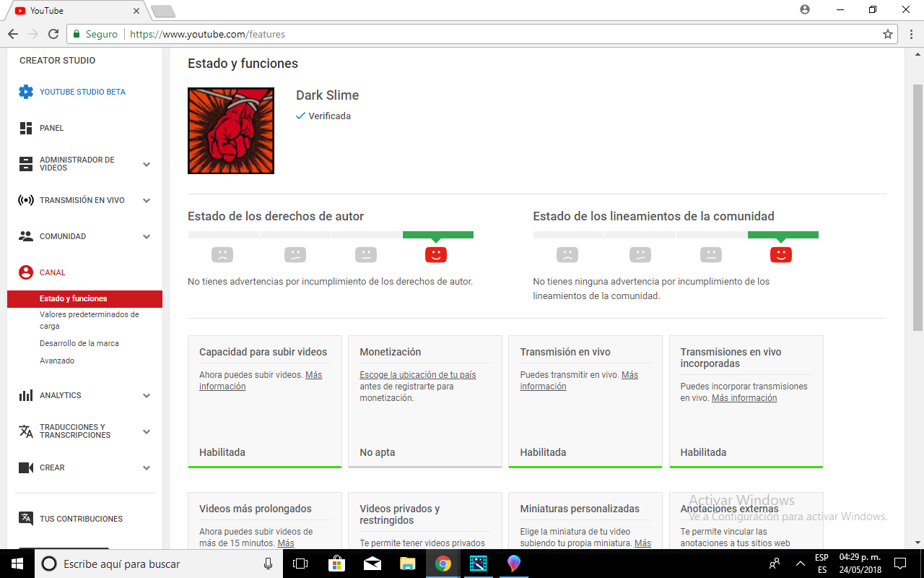Image resolution: width=924 pixels, height=578 pixels.
Task: Show hidden system tray icons
Action: [800, 564]
